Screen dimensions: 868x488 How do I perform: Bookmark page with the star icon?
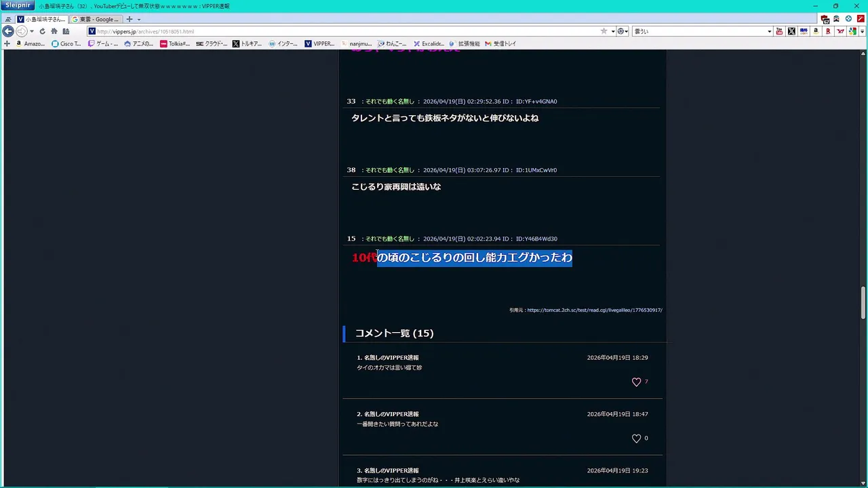coord(604,31)
